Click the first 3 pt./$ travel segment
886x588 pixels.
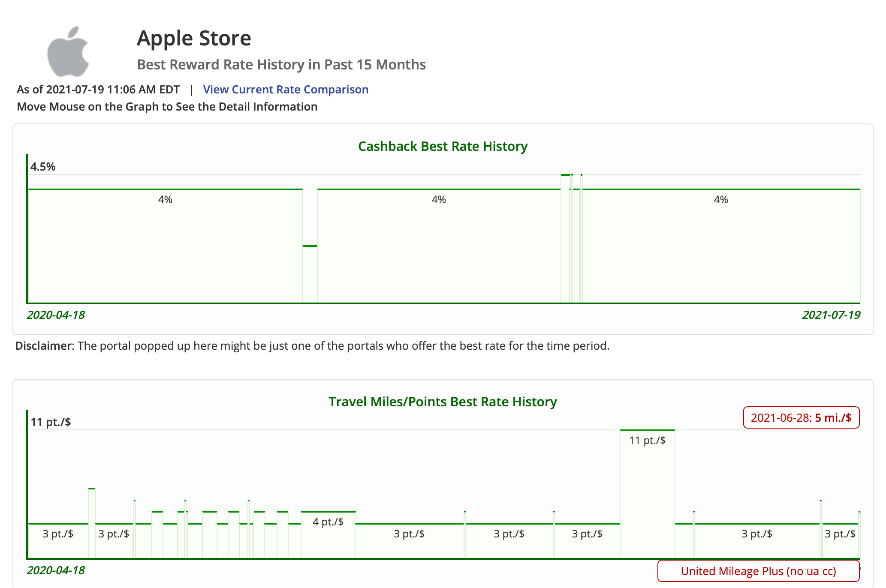58,540
